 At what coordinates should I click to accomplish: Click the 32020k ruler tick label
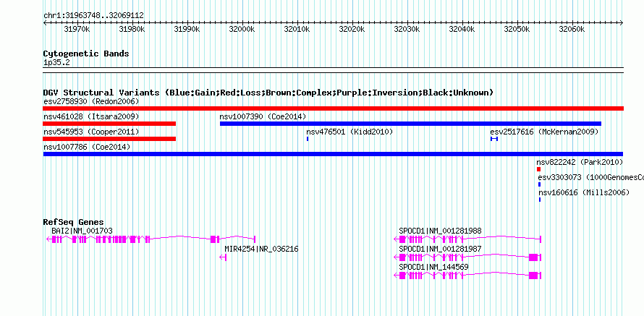coord(352,30)
